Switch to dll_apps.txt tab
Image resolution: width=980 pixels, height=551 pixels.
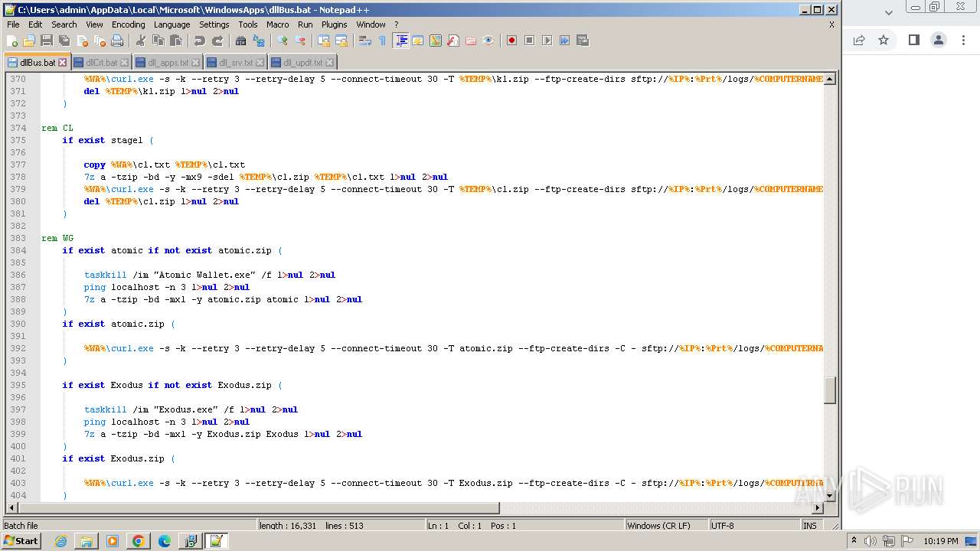tap(167, 63)
